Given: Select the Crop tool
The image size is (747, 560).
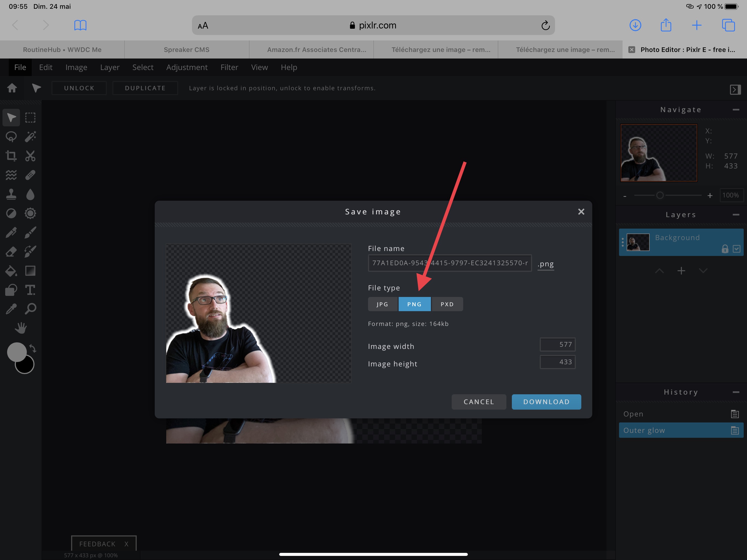Looking at the screenshot, I should [11, 156].
